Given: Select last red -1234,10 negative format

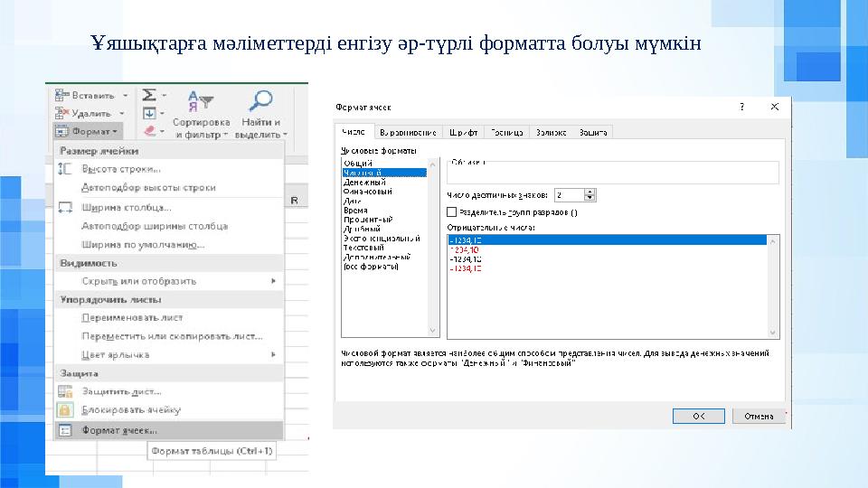Looking at the screenshot, I should click(607, 268).
